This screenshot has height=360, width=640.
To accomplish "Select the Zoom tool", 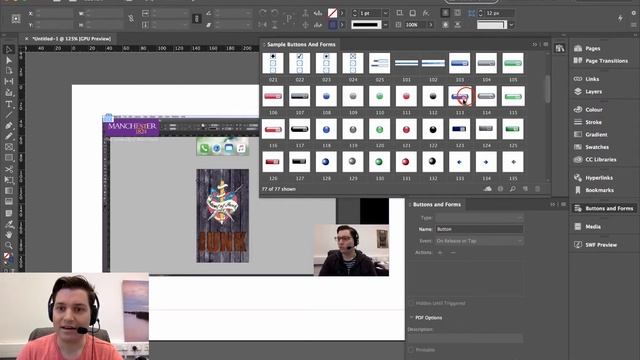I will [x=9, y=245].
